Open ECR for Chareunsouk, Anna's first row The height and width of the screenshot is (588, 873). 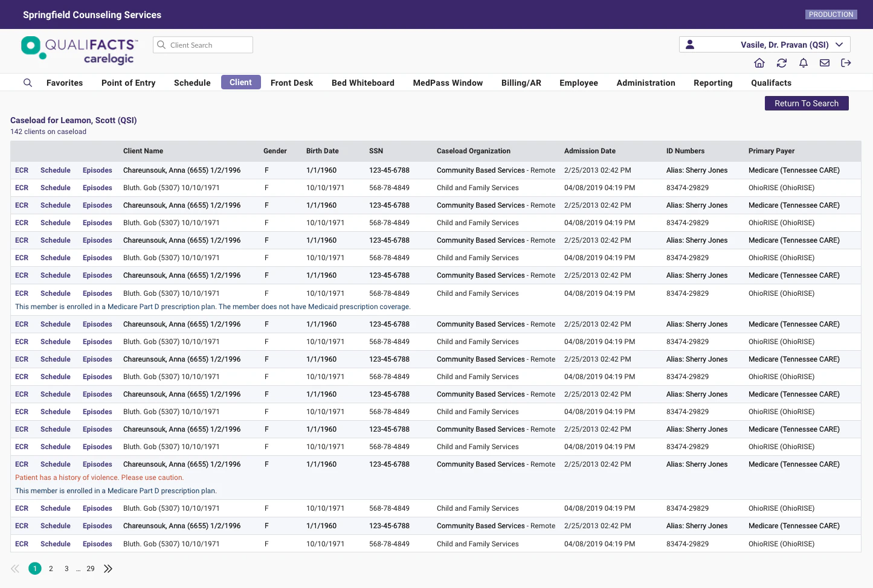click(21, 170)
